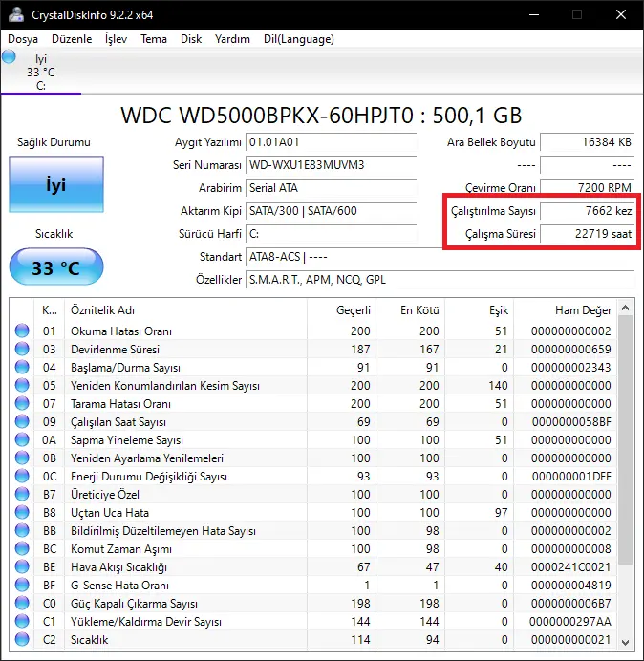
Task: Click the Ham Değer column header
Action: tap(565, 310)
